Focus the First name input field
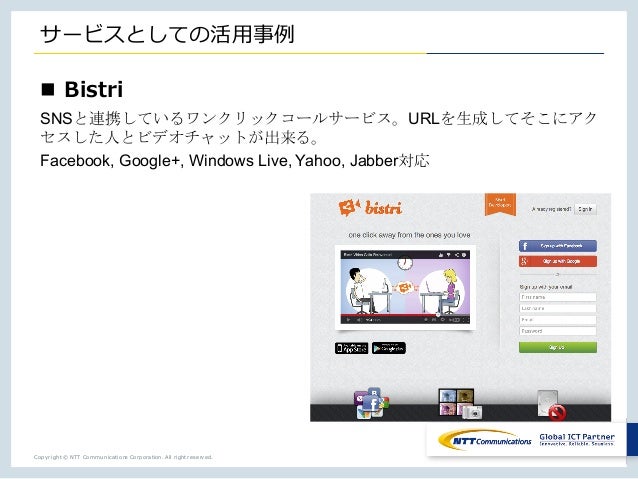The image size is (638, 479). tap(557, 297)
